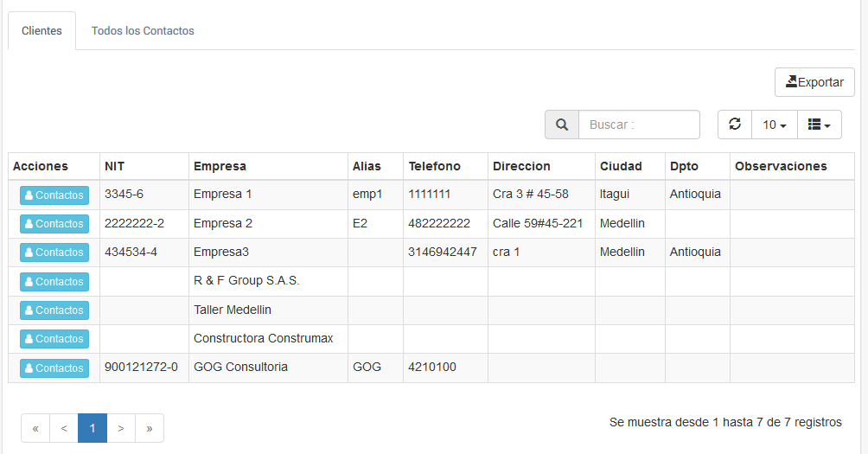
Task: Open Contactos for Empresa 1
Action: click(54, 195)
